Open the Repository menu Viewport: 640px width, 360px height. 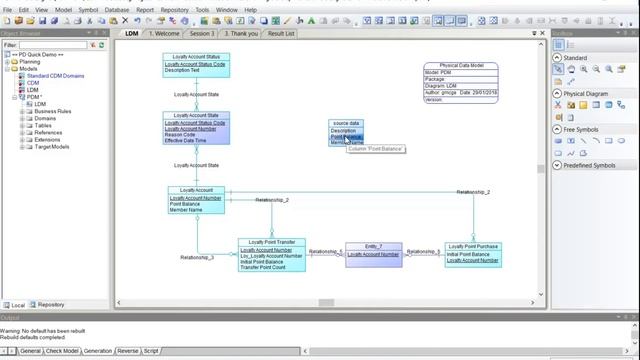(175, 10)
